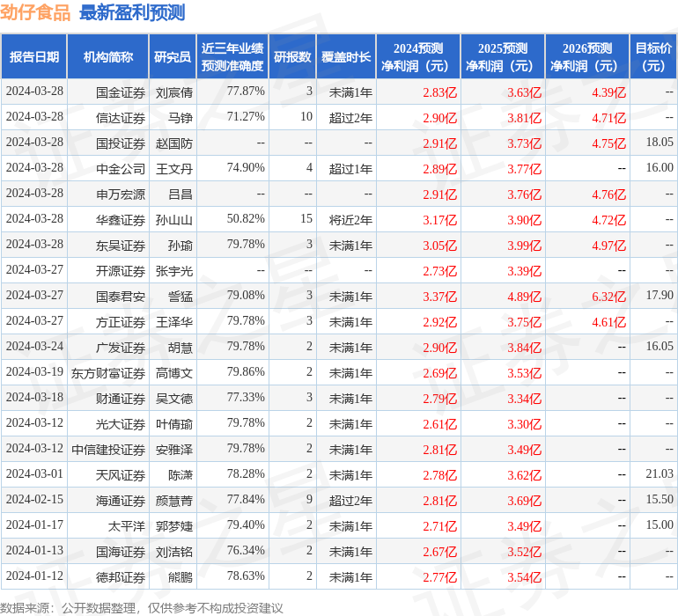Select the 报告日期 column header

[x=34, y=56]
